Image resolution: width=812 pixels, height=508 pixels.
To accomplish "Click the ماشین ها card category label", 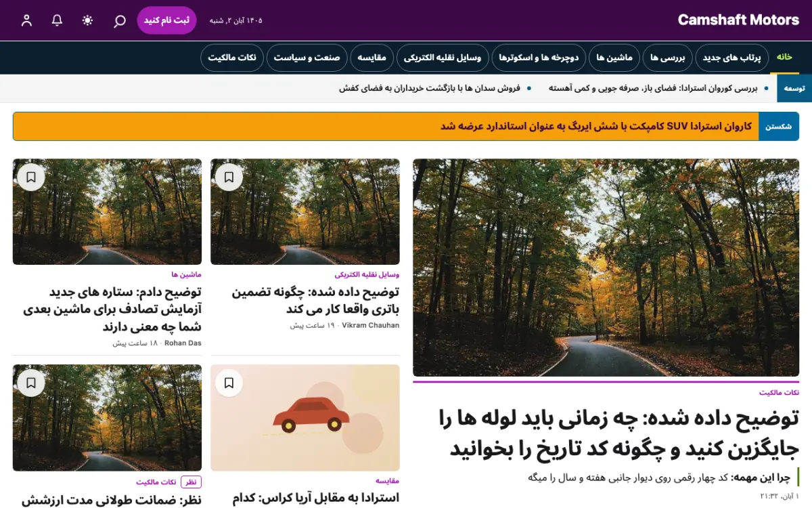I will click(x=187, y=275).
